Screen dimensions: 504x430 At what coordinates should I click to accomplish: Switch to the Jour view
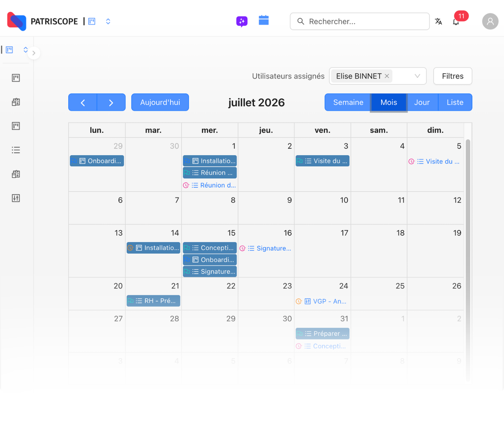tap(422, 102)
